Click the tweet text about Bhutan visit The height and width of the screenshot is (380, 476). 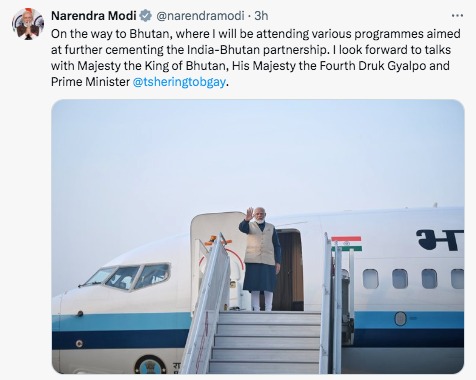[x=256, y=58]
